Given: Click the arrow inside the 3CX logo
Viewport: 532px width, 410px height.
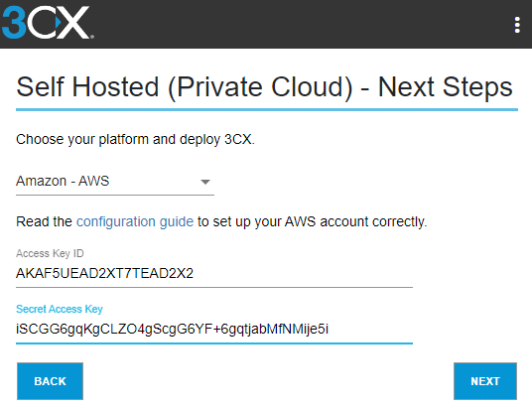Looking at the screenshot, I should (x=58, y=23).
